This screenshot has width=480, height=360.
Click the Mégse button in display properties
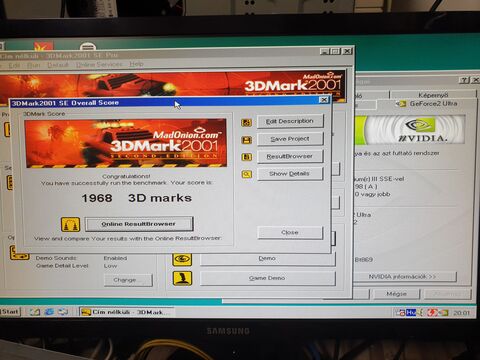coord(396,294)
